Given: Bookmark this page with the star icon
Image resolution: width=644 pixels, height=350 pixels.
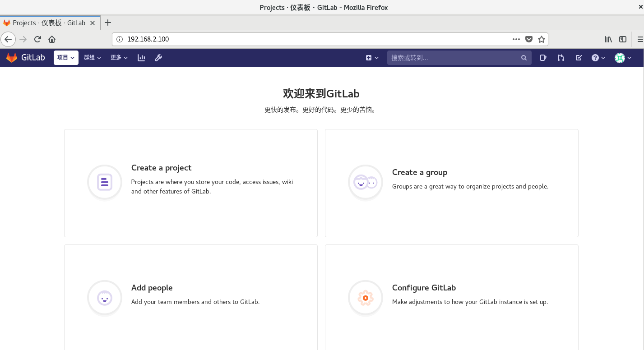Looking at the screenshot, I should tap(542, 39).
